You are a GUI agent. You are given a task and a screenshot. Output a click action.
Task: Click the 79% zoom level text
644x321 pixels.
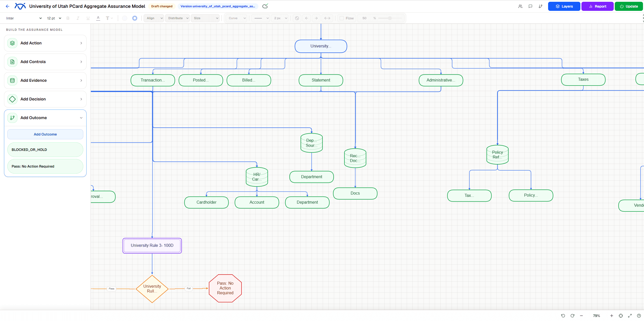coord(597,316)
